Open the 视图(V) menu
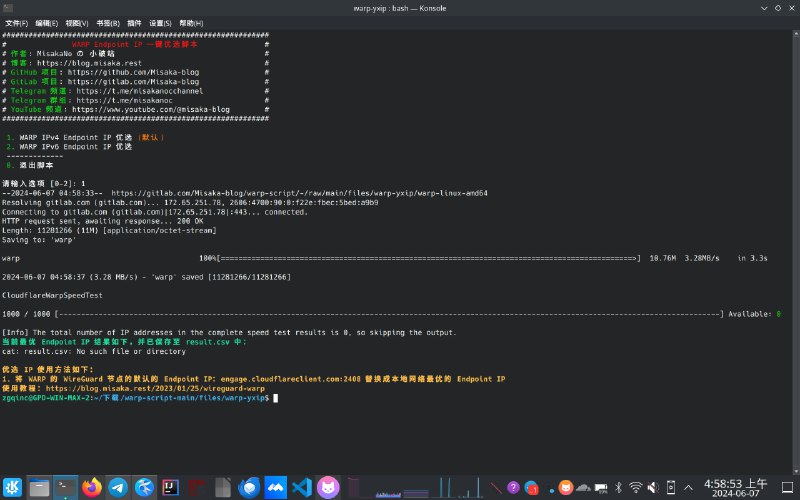Viewport: 800px width, 500px height. pyautogui.click(x=77, y=22)
